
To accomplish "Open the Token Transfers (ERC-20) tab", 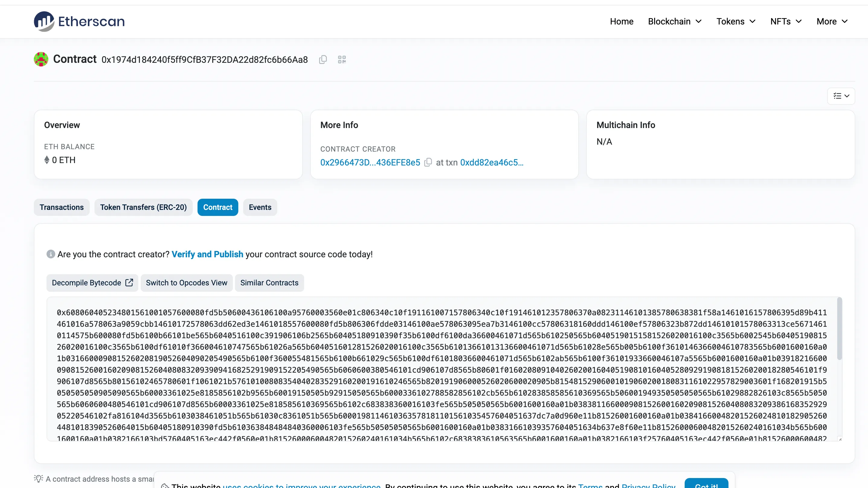I will pyautogui.click(x=143, y=207).
